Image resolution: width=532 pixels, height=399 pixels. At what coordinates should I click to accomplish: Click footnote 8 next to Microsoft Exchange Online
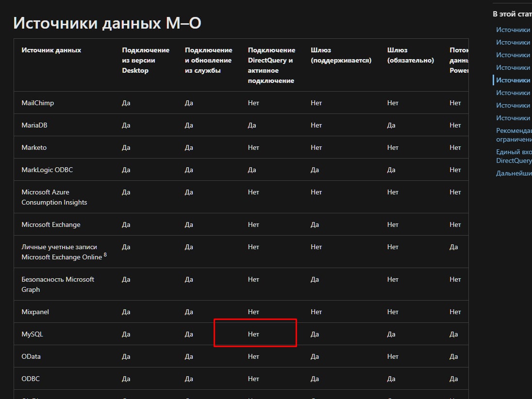[x=105, y=255]
